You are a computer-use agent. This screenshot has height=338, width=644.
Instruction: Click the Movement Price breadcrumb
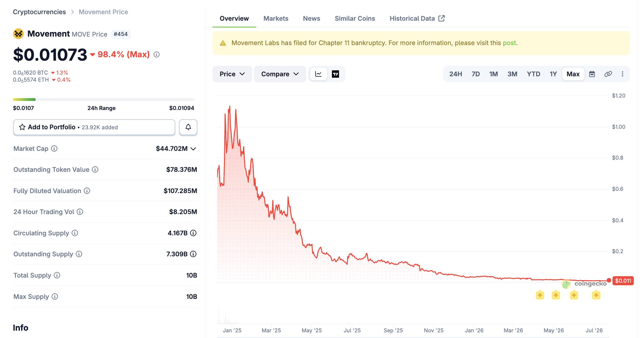(103, 12)
